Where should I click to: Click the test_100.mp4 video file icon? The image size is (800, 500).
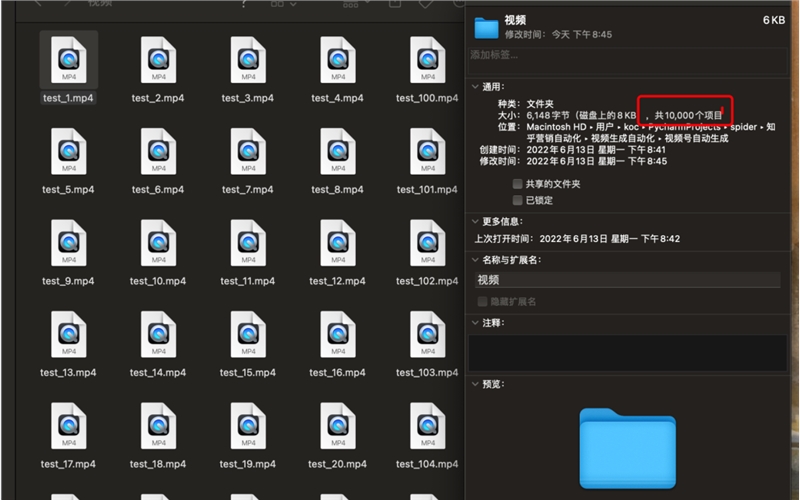[427, 61]
